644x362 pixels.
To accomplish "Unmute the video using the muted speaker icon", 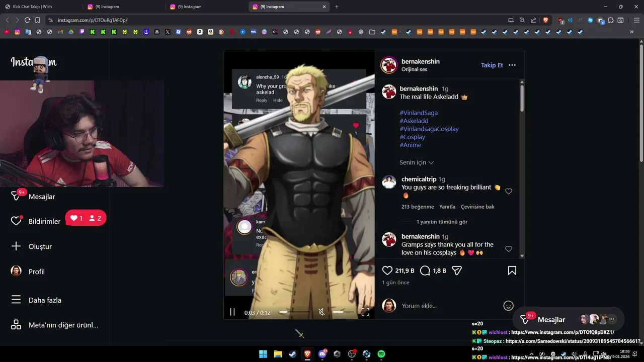I will click(x=321, y=312).
